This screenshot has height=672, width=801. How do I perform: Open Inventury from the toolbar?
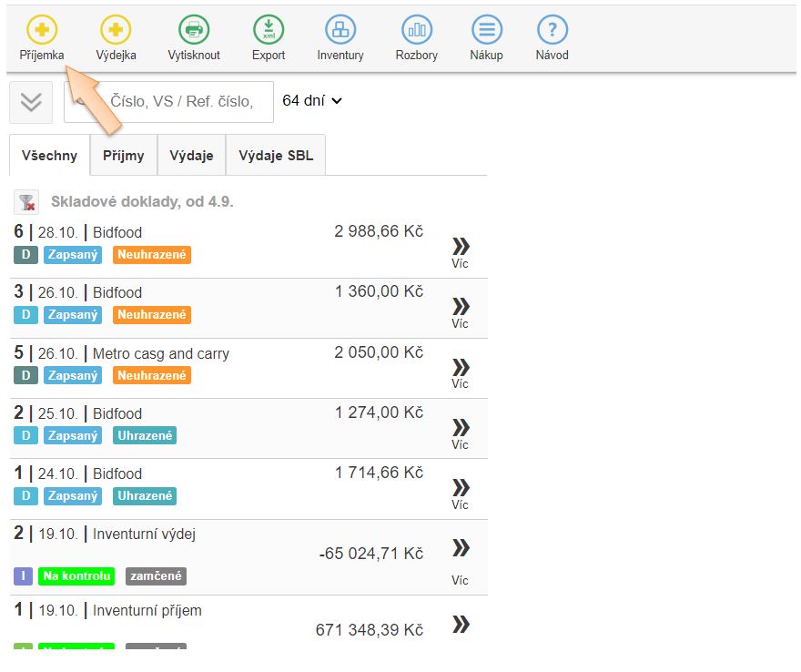coord(340,30)
